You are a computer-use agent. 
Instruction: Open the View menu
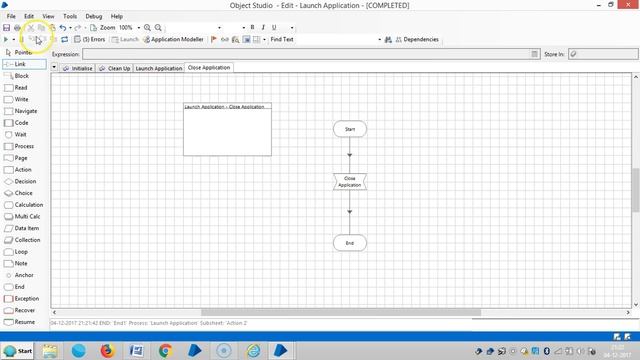point(48,16)
